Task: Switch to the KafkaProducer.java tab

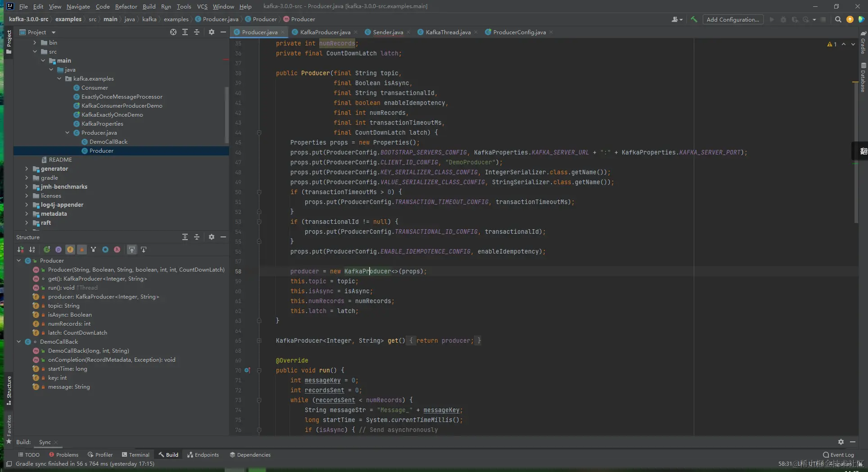Action: (325, 32)
